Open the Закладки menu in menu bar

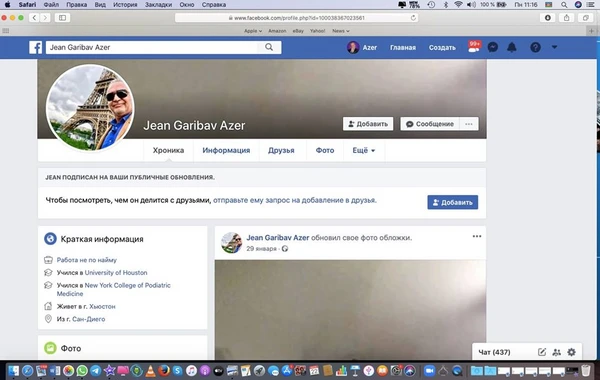pos(158,5)
